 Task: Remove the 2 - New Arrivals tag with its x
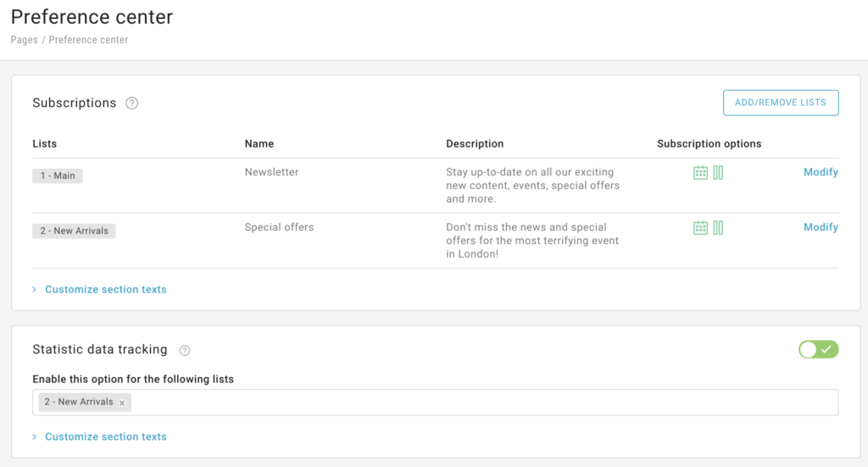[x=122, y=403]
